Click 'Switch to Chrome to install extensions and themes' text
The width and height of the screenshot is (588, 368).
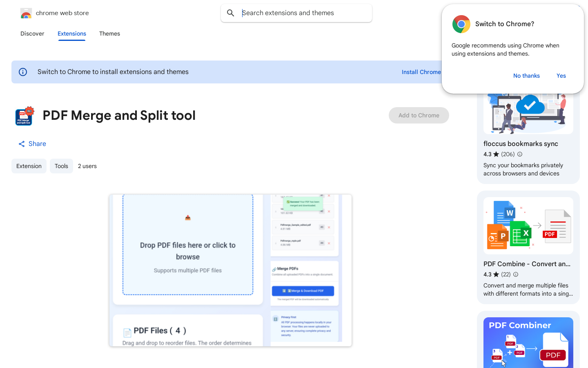point(113,72)
